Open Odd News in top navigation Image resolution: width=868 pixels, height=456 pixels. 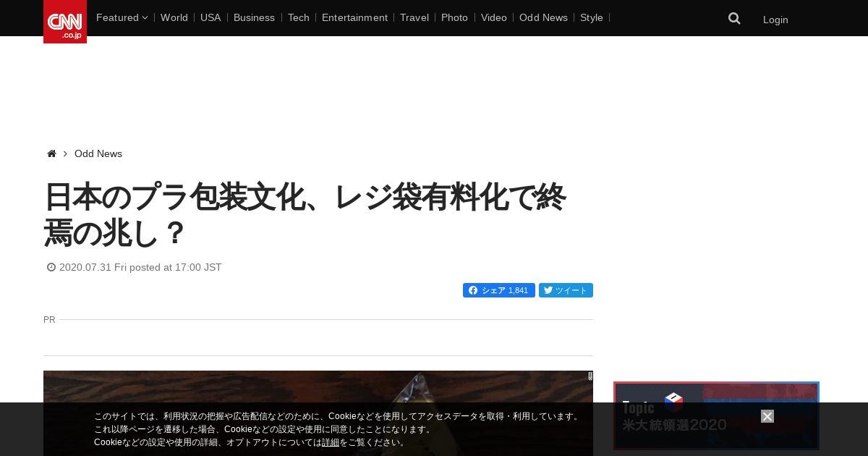click(543, 17)
